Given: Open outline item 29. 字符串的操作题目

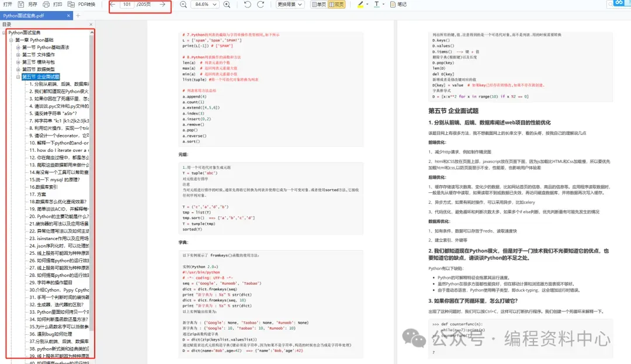Looking at the screenshot, I should [50, 282].
